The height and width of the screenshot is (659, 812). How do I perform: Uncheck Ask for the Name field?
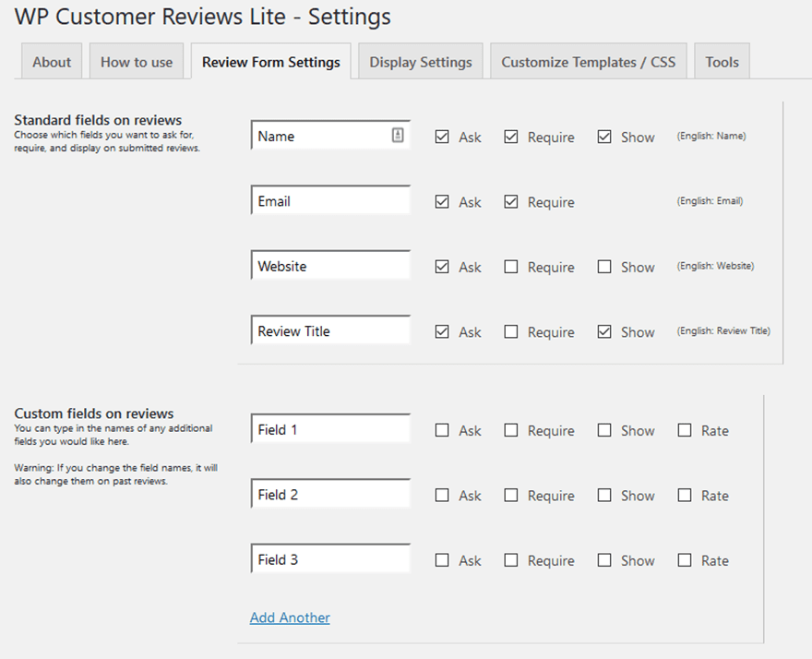click(x=442, y=137)
